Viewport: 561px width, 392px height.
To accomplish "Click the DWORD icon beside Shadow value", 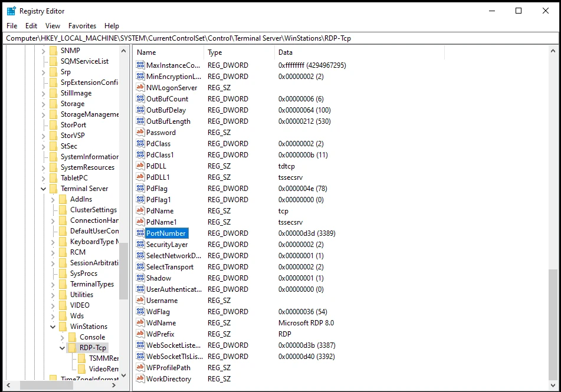I will 140,278.
